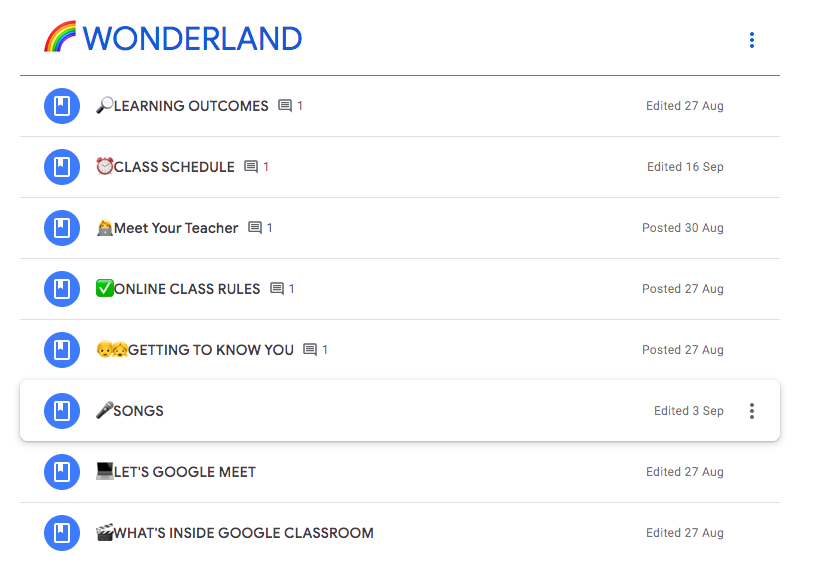Click the material icon beside LET'S GOOGLE MEET
Screen dimensions: 824x569
point(62,471)
